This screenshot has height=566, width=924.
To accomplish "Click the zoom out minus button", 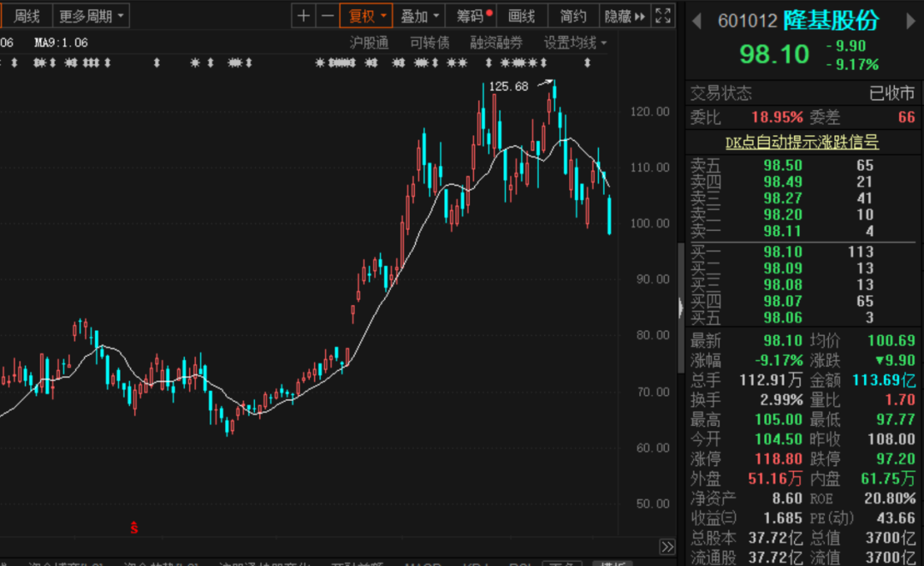I will pos(327,15).
